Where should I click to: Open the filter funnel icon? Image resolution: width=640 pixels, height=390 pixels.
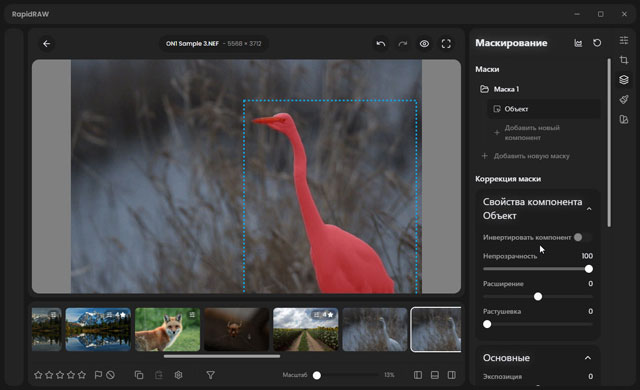211,374
